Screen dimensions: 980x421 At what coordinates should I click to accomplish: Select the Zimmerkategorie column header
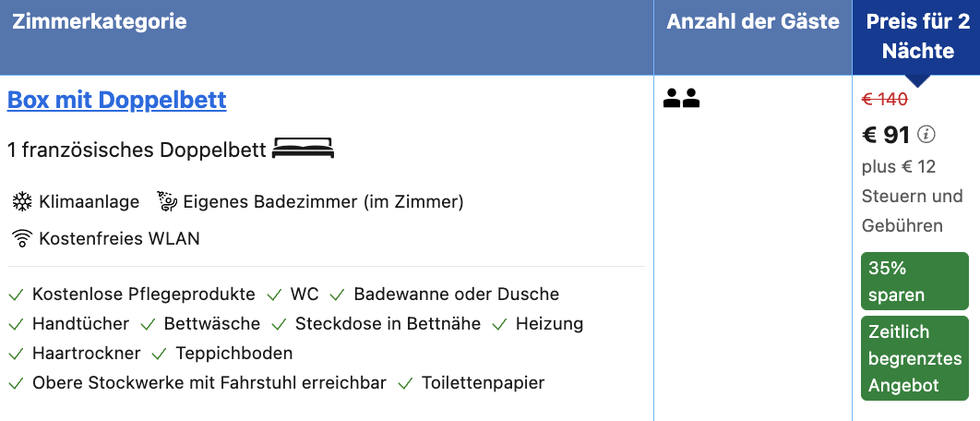(100, 22)
